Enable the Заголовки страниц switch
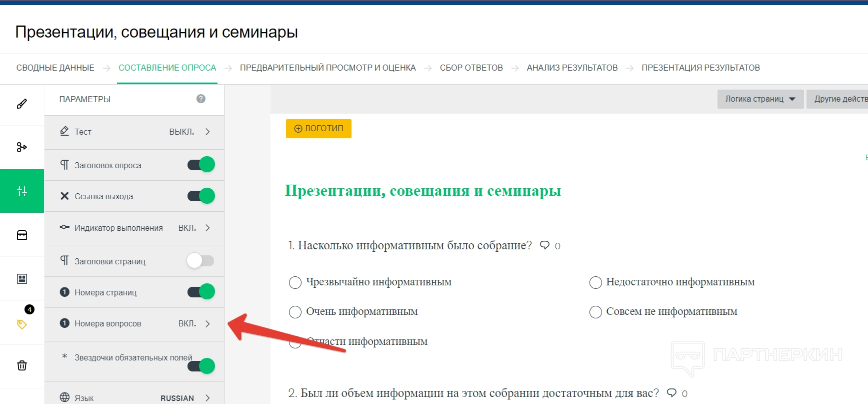The width and height of the screenshot is (868, 404). click(200, 260)
